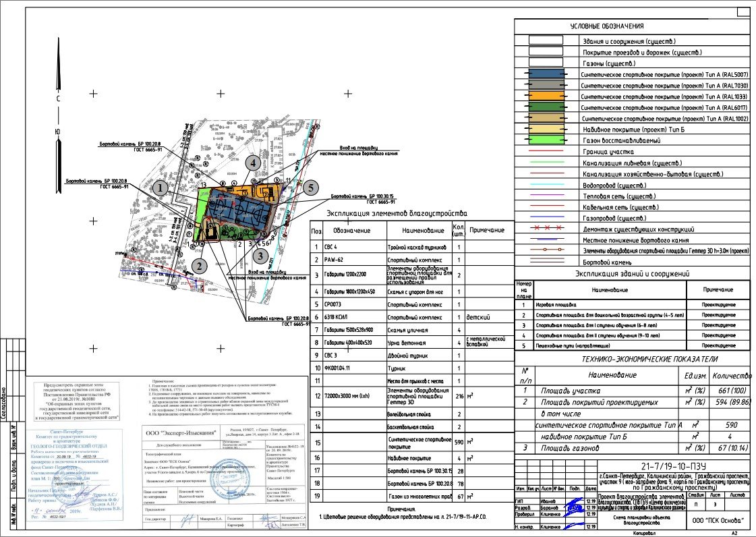Click the Геммер 3D fence legend symbol
The width and height of the screenshot is (756, 537).
click(546, 250)
